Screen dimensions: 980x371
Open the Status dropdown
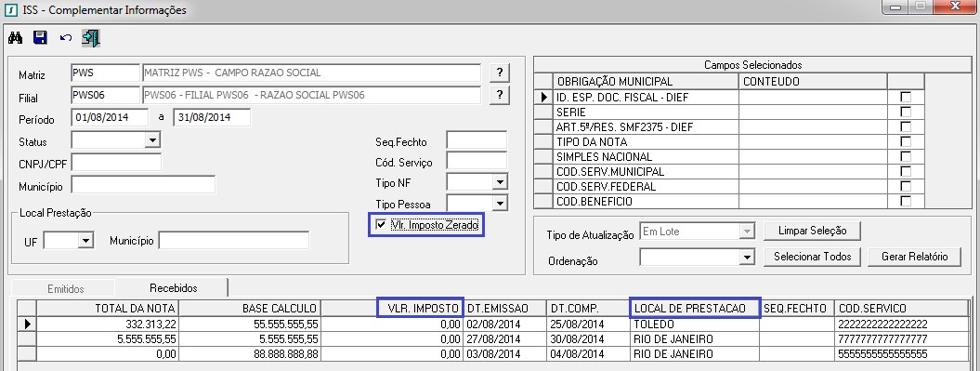pos(151,139)
